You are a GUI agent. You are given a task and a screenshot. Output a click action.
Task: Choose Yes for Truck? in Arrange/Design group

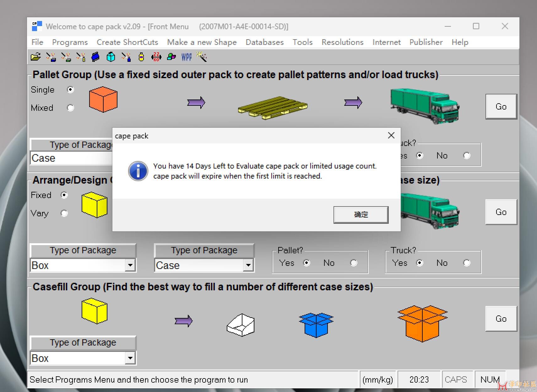tap(420, 263)
